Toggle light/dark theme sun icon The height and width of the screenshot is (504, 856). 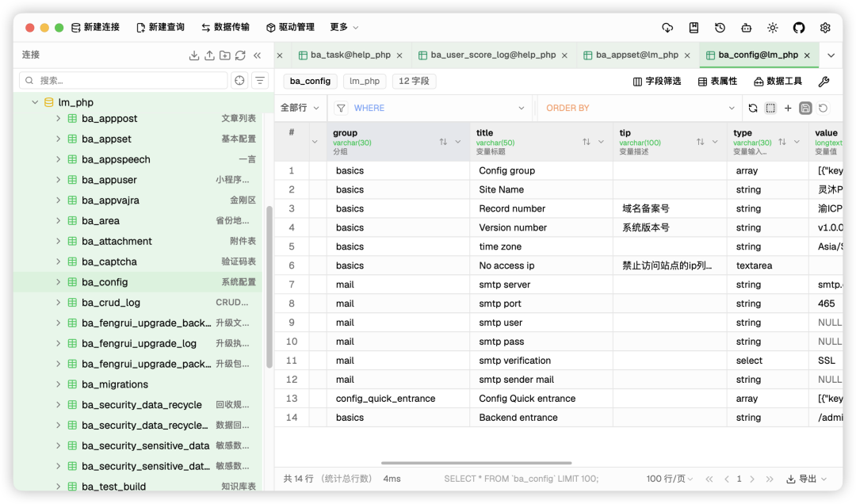coord(773,27)
